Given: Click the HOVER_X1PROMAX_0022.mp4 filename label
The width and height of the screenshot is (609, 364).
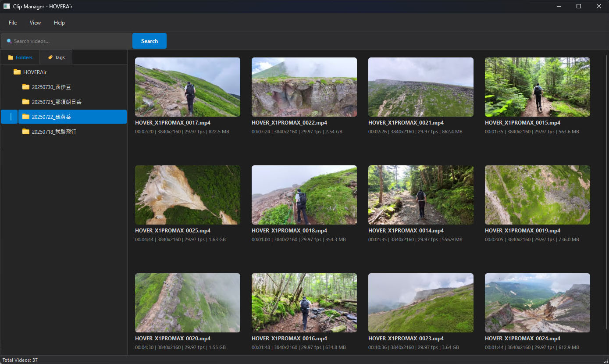Looking at the screenshot, I should (x=289, y=123).
